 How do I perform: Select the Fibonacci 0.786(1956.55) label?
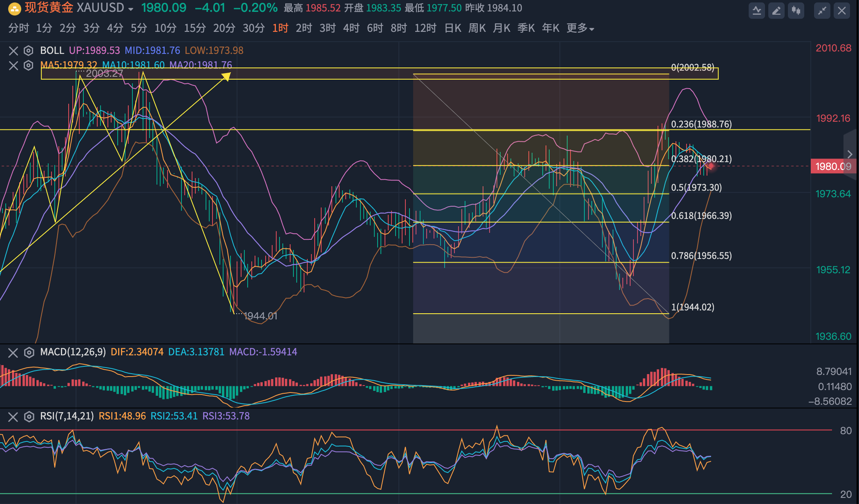tap(701, 256)
